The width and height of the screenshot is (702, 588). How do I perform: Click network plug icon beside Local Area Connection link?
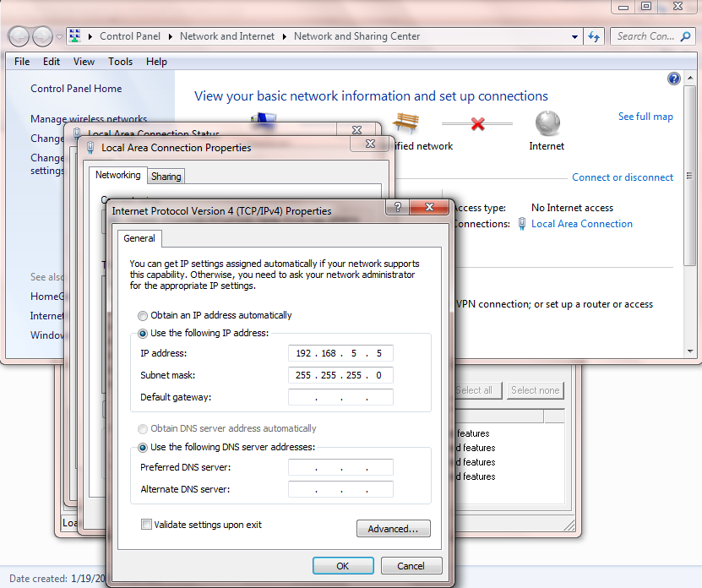[x=521, y=224]
